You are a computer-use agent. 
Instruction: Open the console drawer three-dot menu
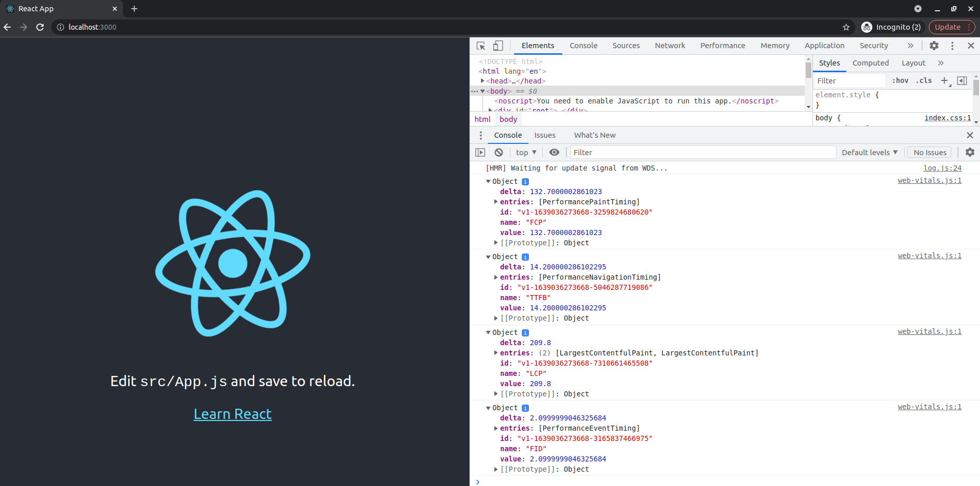click(x=481, y=135)
